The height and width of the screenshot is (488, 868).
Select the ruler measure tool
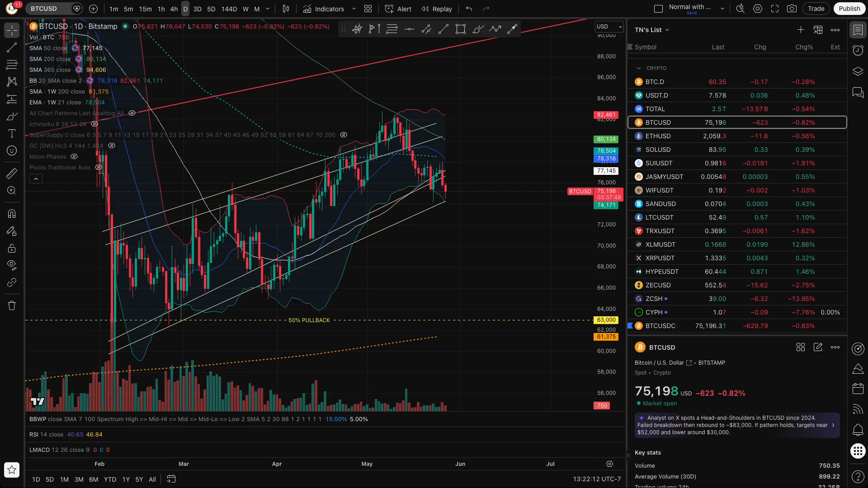pos(12,173)
